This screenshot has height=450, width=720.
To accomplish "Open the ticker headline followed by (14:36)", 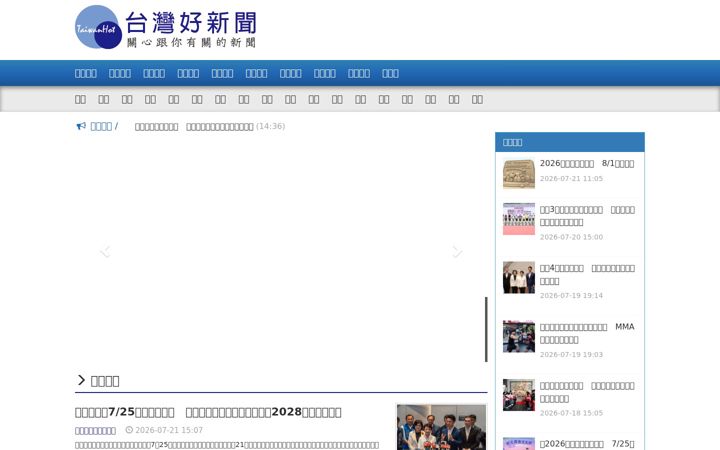I will [194, 127].
